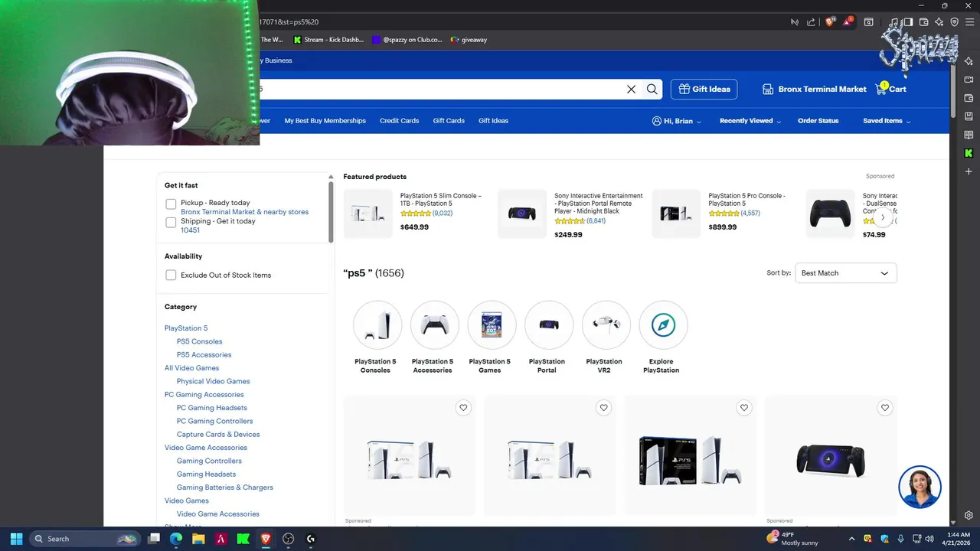Open the Brave Shields icon
Image resolution: width=980 pixels, height=551 pixels.
pos(830,22)
